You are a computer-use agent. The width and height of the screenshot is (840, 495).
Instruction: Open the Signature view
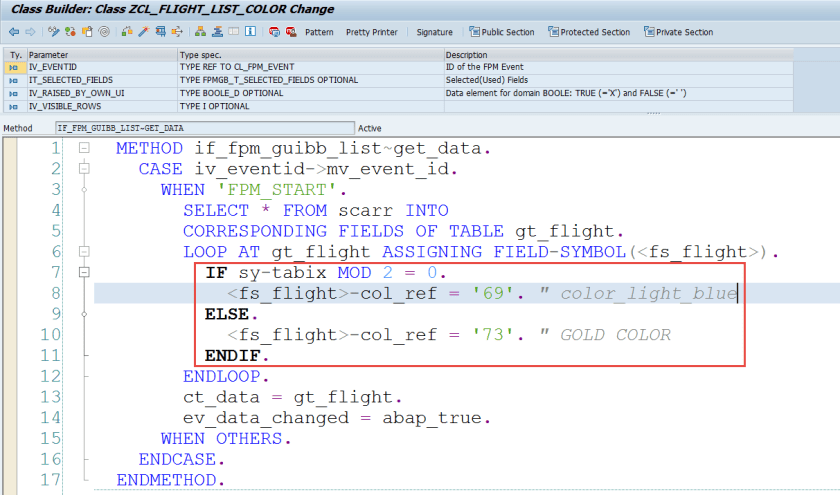pos(434,32)
